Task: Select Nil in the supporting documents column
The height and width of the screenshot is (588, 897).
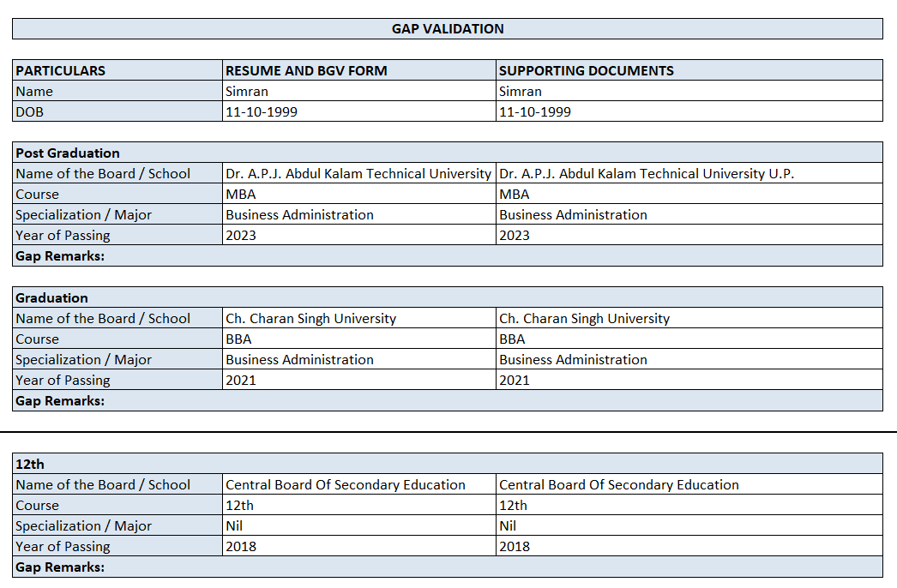Action: coord(689,525)
